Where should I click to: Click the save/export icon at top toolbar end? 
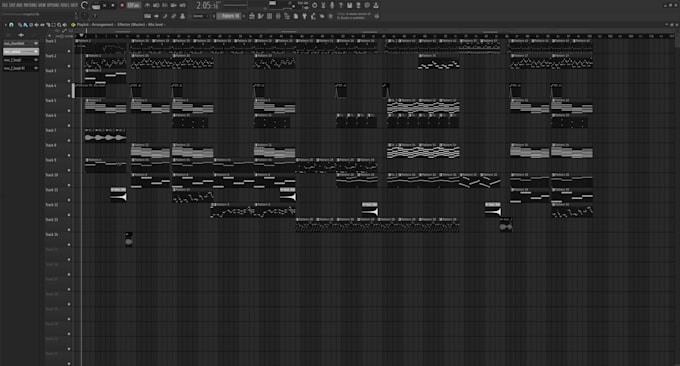click(x=376, y=5)
